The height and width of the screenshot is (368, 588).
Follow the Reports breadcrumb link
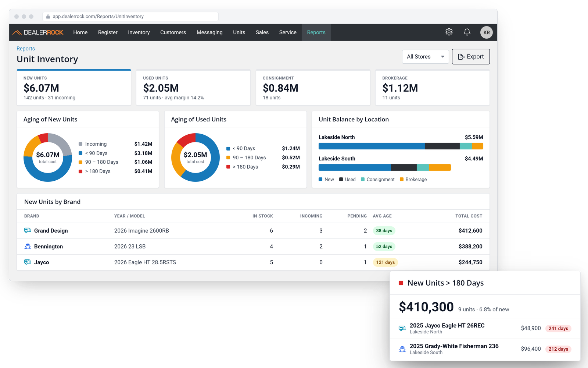point(26,49)
